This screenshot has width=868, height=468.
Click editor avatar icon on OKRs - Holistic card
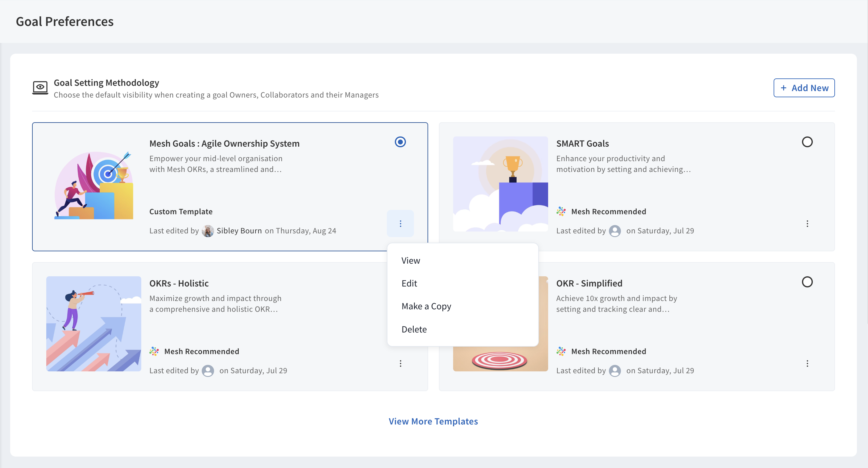[x=208, y=371]
